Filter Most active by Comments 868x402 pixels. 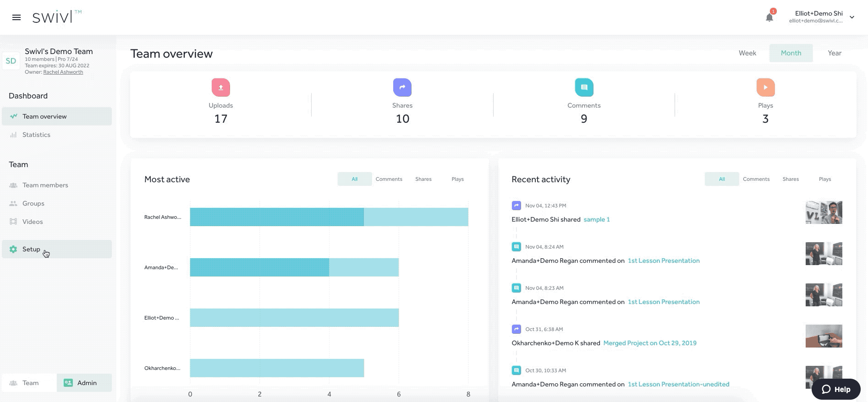click(x=389, y=179)
